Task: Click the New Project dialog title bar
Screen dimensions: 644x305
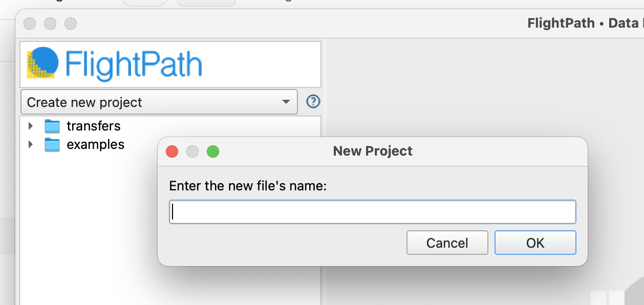Action: [373, 151]
